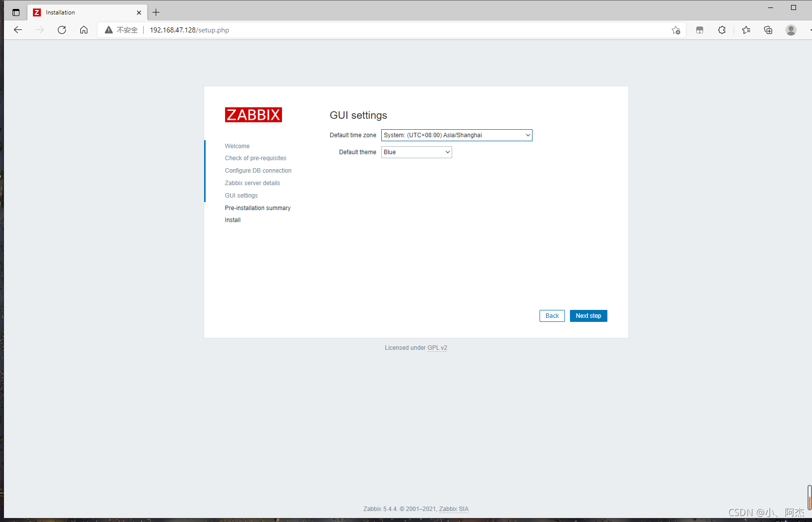Open the Zabbix SIA footer link
Image resolution: width=812 pixels, height=522 pixels.
[x=454, y=509]
